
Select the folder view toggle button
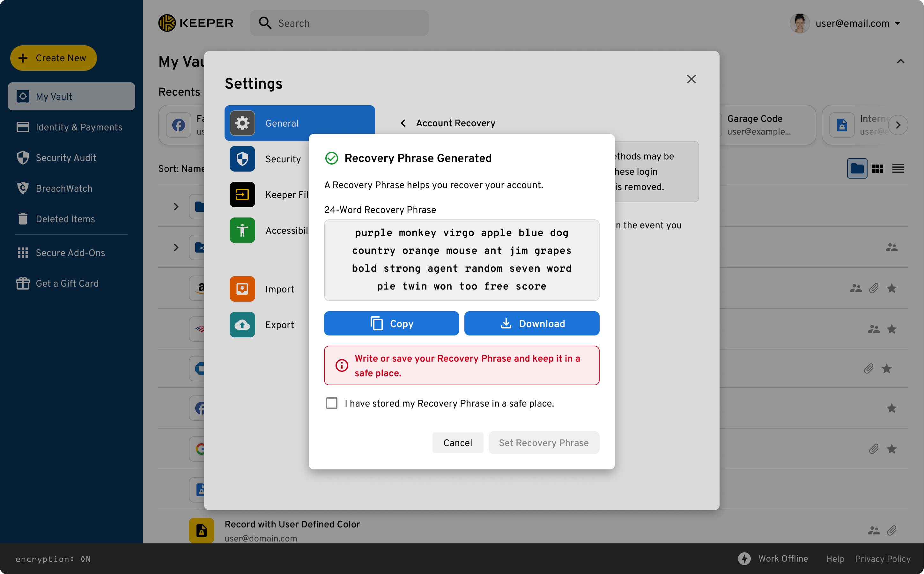click(857, 169)
